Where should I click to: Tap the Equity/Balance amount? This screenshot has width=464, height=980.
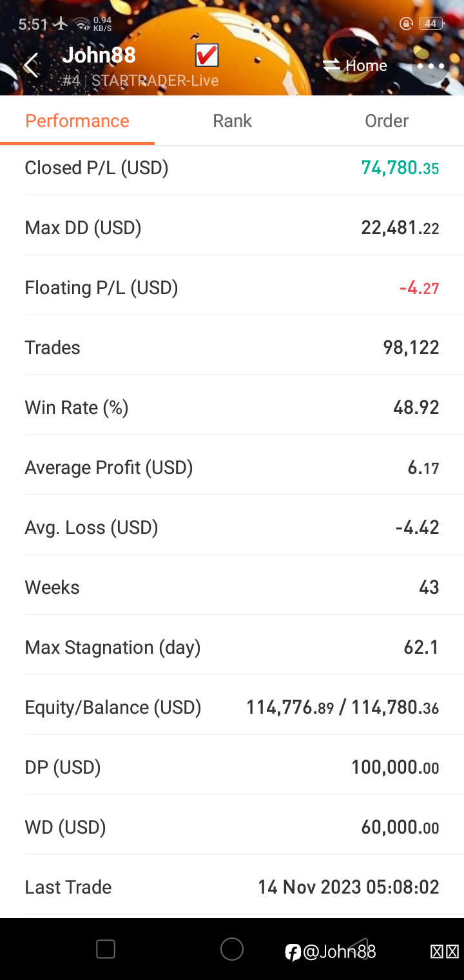coord(342,708)
